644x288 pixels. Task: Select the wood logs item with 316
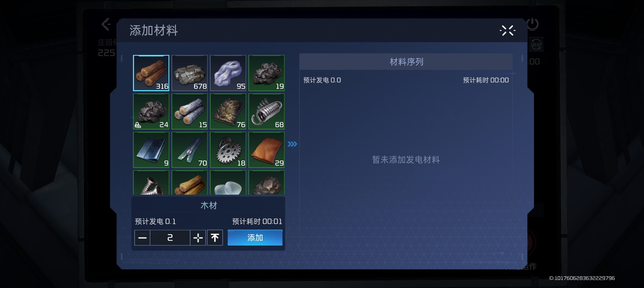151,73
